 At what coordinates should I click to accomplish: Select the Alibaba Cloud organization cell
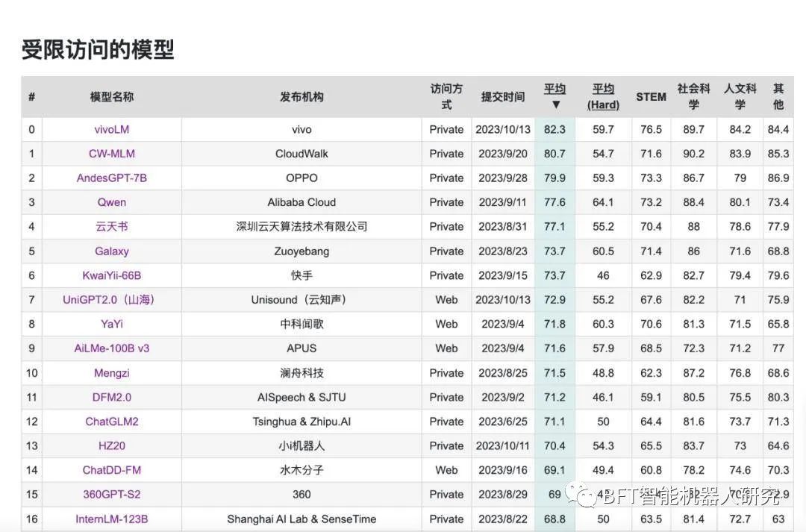click(302, 202)
